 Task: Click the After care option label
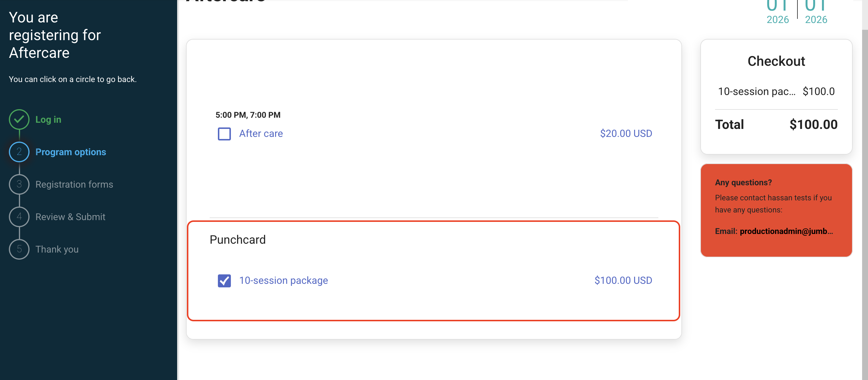coord(261,134)
